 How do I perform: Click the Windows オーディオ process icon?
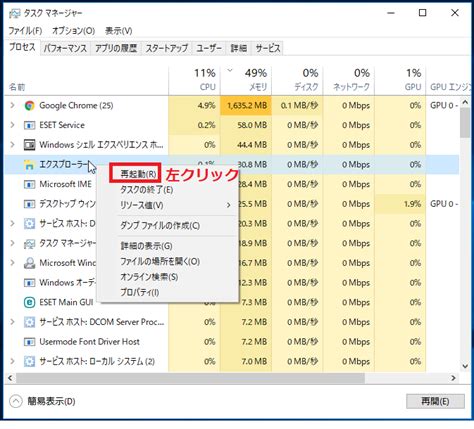(29, 283)
